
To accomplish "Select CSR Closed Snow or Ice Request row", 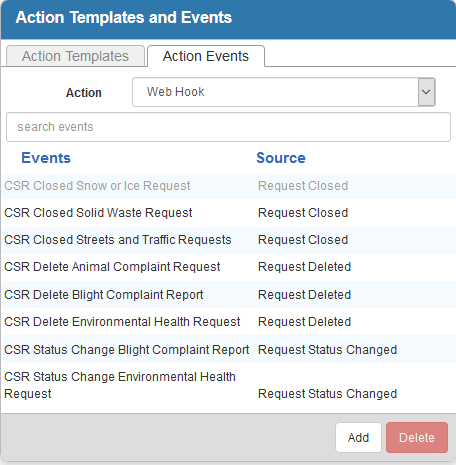I will (x=228, y=186).
